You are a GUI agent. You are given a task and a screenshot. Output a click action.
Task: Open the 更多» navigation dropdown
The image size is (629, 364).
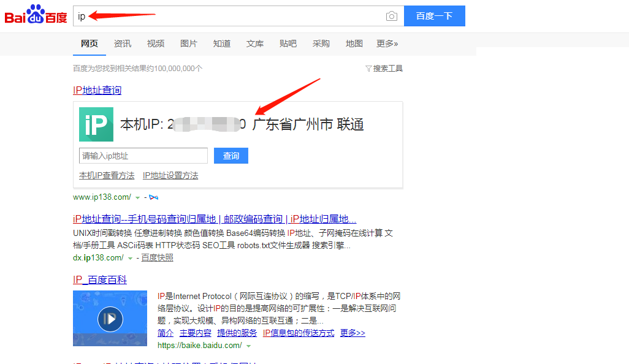click(387, 44)
